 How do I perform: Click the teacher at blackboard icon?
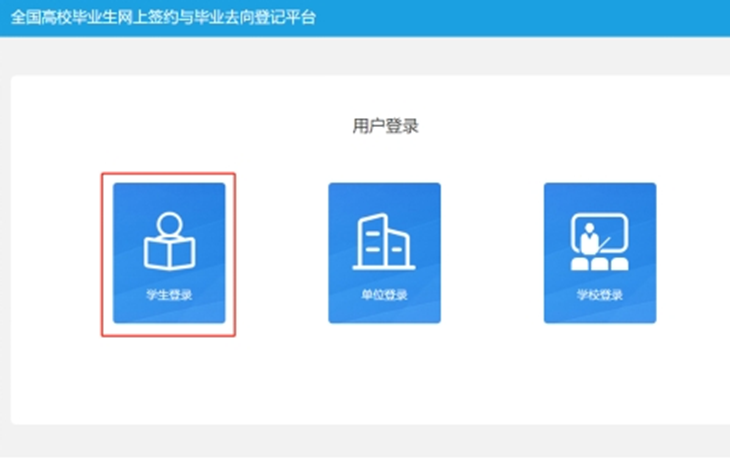[x=599, y=241]
